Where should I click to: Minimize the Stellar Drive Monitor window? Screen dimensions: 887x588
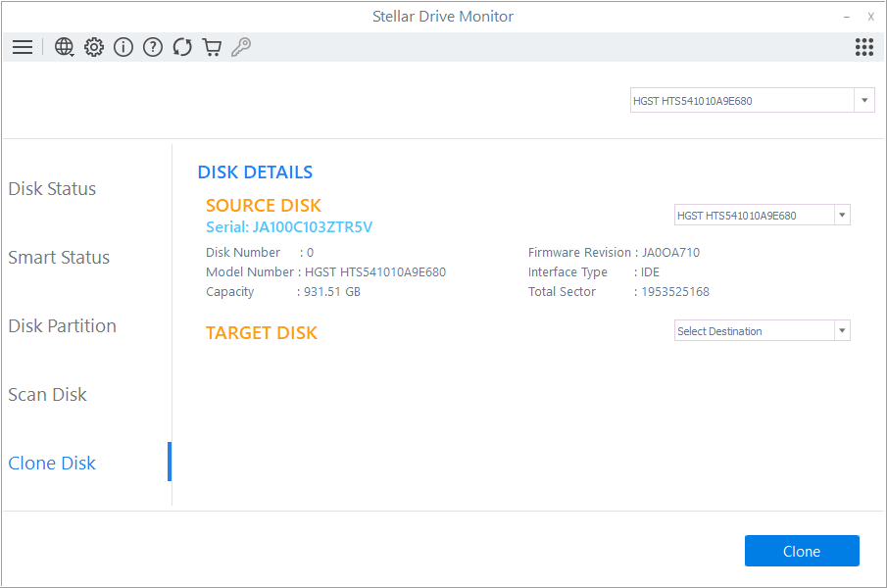pos(846,17)
